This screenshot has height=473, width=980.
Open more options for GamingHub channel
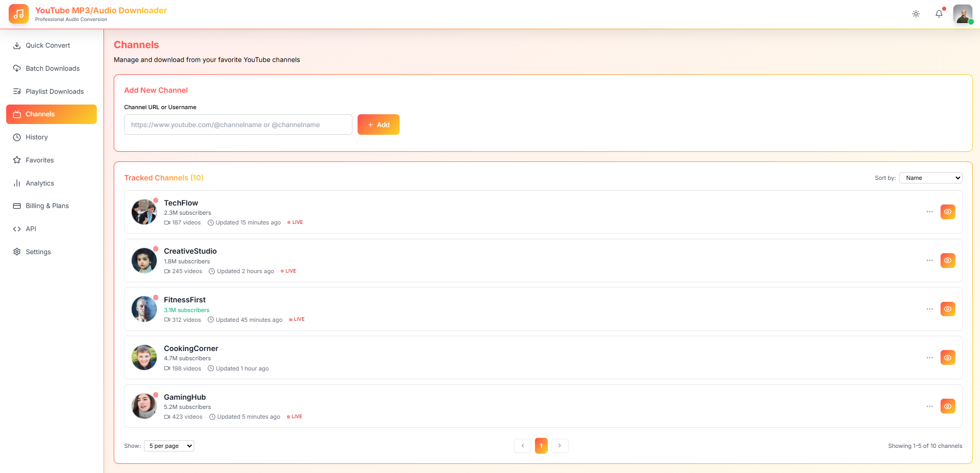pyautogui.click(x=929, y=406)
